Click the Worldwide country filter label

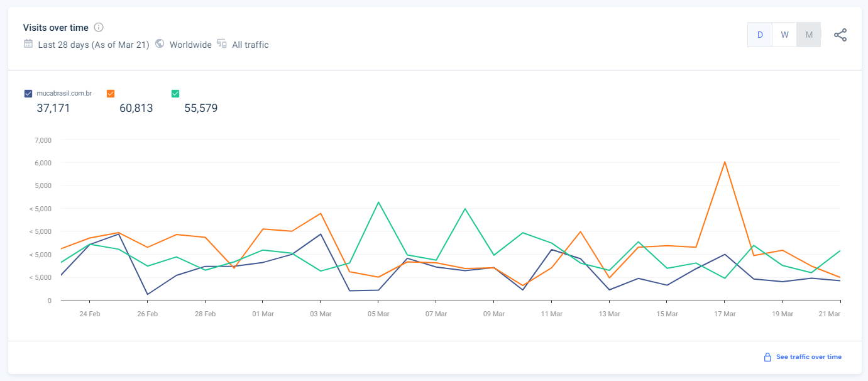pyautogui.click(x=190, y=45)
